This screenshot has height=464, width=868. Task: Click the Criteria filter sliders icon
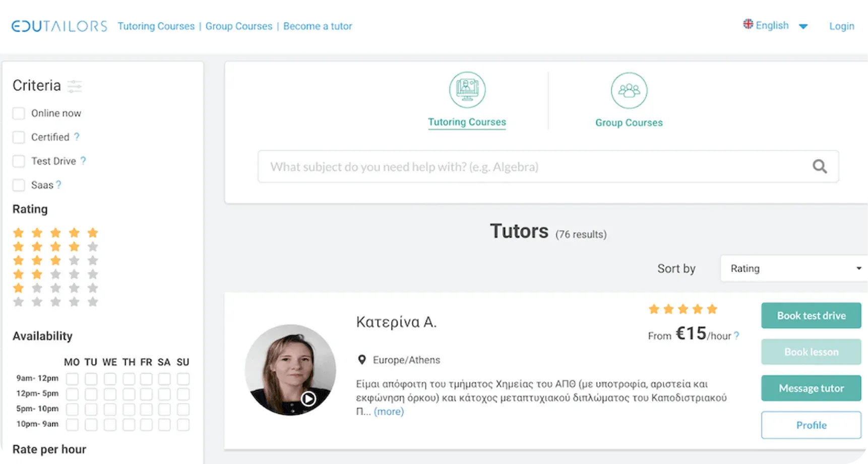click(x=75, y=86)
